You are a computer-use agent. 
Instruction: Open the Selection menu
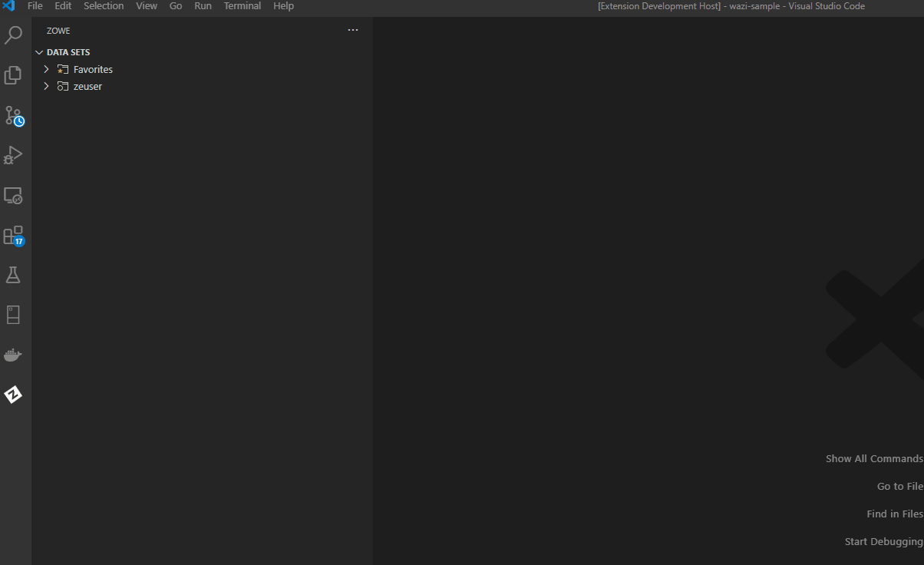coord(104,6)
